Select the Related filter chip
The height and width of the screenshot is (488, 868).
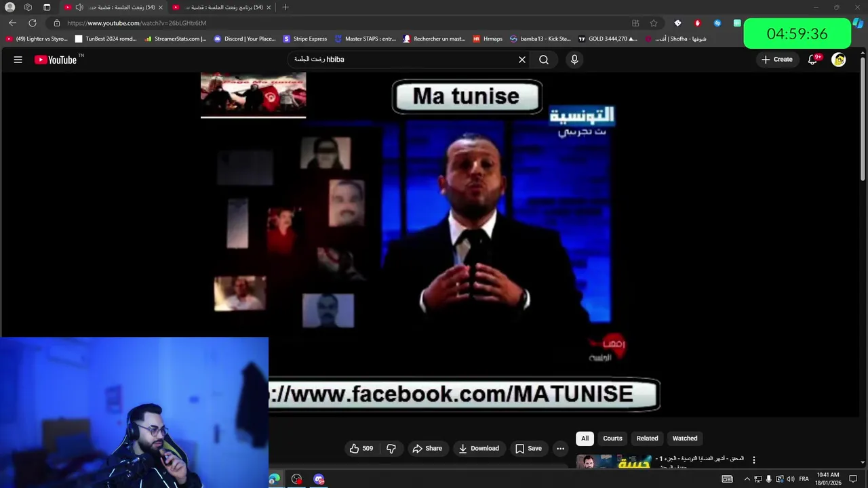click(x=647, y=439)
